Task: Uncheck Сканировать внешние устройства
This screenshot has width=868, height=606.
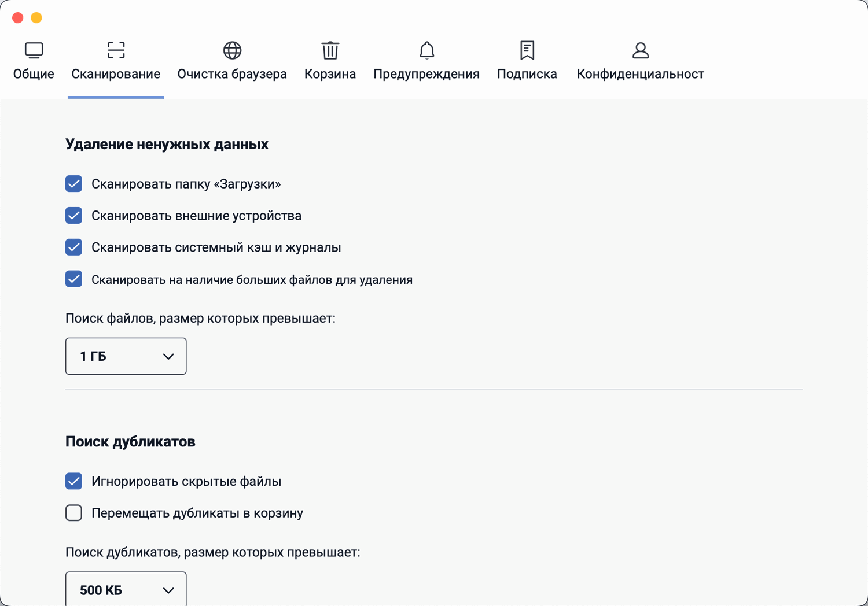Action: (x=73, y=216)
